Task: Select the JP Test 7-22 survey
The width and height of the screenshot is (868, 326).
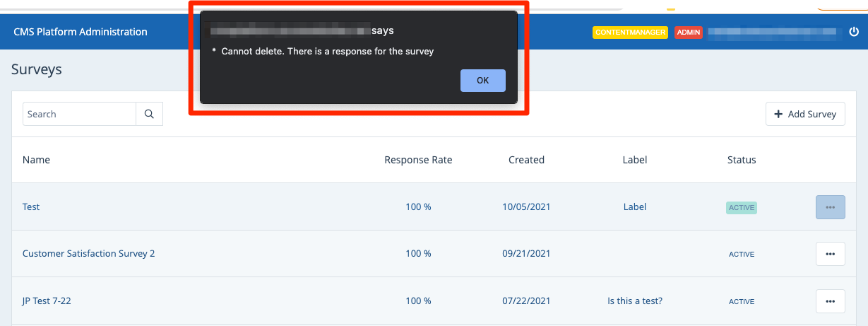Action: pos(47,301)
